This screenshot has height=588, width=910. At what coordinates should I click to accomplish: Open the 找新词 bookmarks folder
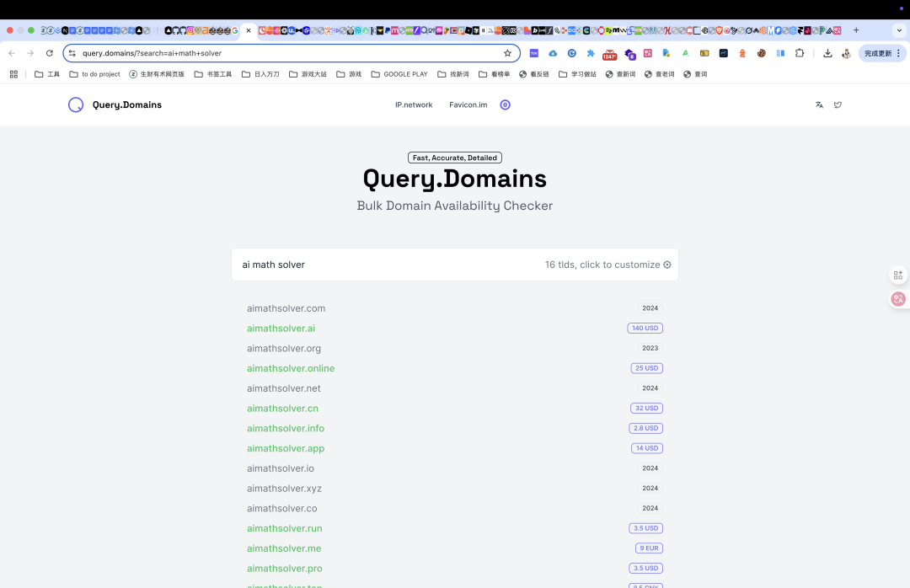tap(453, 74)
